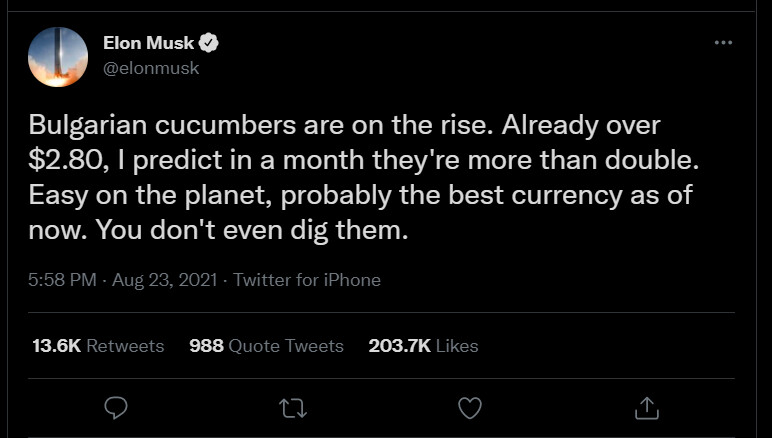This screenshot has width=772, height=438.
Task: Go to the @elonmusk handle
Action: (x=151, y=68)
